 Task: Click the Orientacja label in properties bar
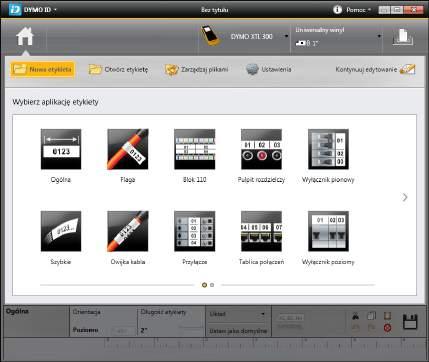pyautogui.click(x=86, y=312)
